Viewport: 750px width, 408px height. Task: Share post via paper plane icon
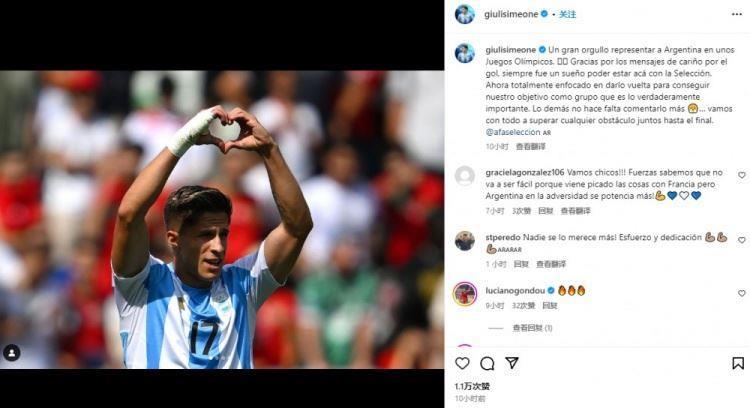click(x=512, y=363)
